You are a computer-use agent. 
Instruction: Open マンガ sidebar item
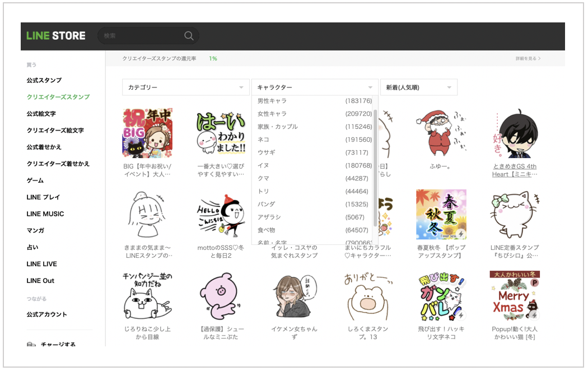coord(36,230)
